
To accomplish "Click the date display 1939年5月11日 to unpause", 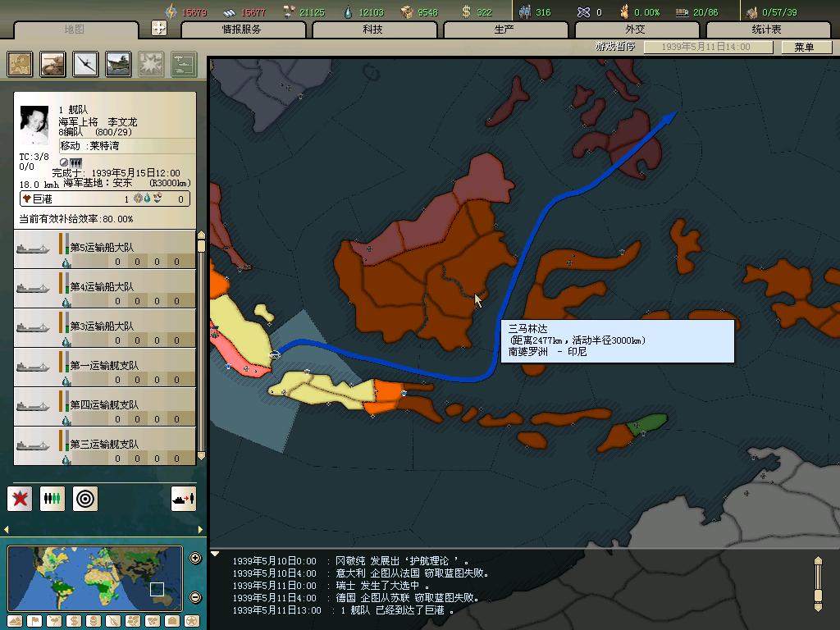I will 705,47.
